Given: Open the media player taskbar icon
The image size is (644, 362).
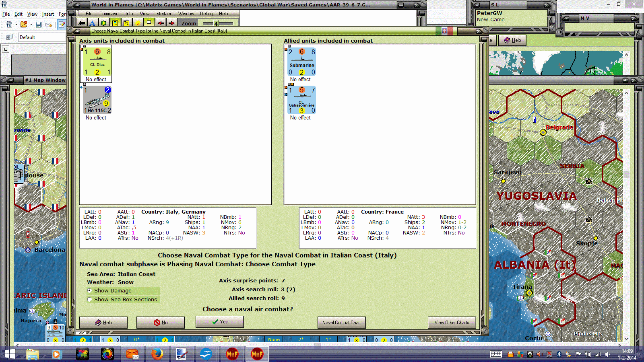Looking at the screenshot, I should click(x=56, y=354).
